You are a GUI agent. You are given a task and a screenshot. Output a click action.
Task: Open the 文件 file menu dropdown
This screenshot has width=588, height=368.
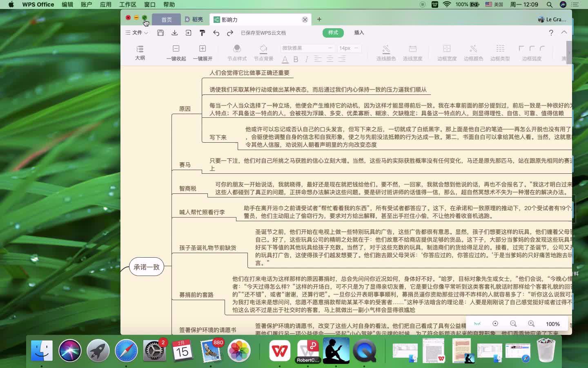(137, 33)
